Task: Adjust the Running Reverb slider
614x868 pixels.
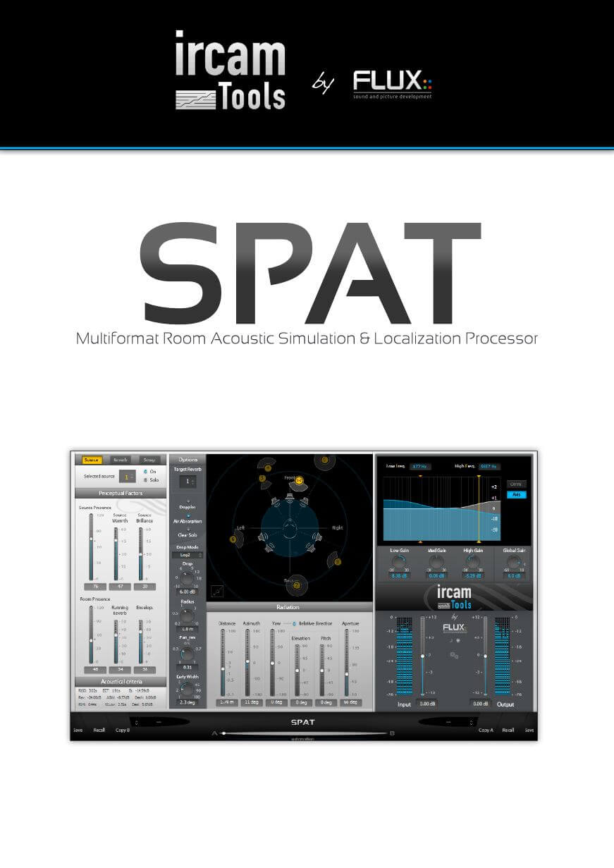Action: (x=116, y=641)
